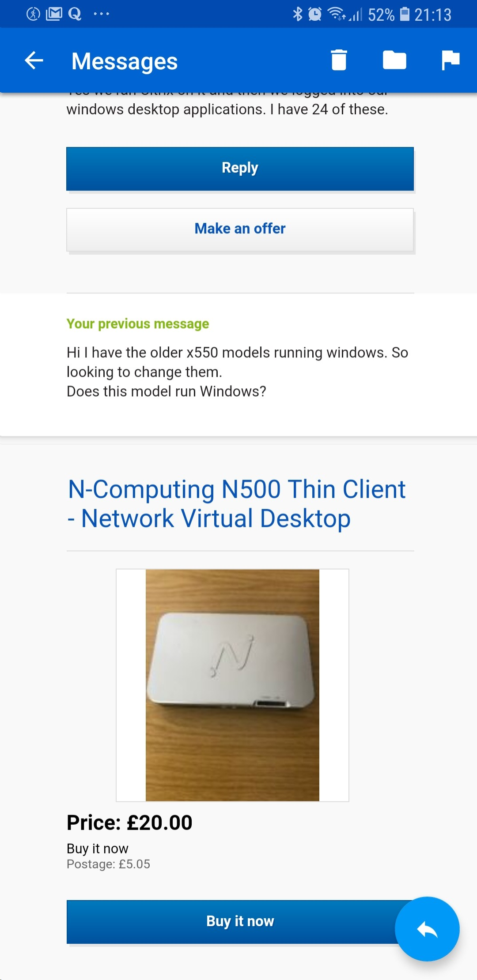477x980 pixels.
Task: Click the blue Reply button
Action: coord(240,169)
